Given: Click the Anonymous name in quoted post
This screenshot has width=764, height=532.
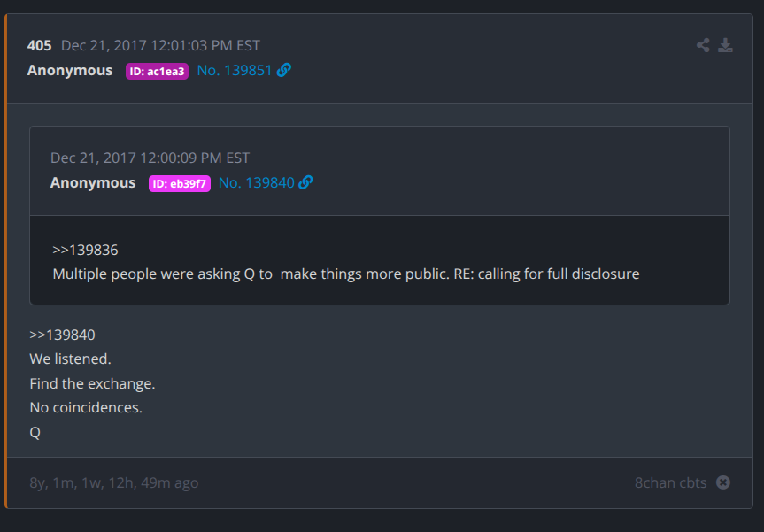Looking at the screenshot, I should (x=93, y=182).
